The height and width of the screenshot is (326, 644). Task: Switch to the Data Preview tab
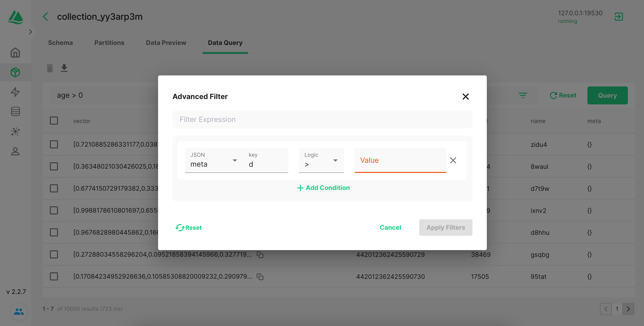pyautogui.click(x=166, y=43)
